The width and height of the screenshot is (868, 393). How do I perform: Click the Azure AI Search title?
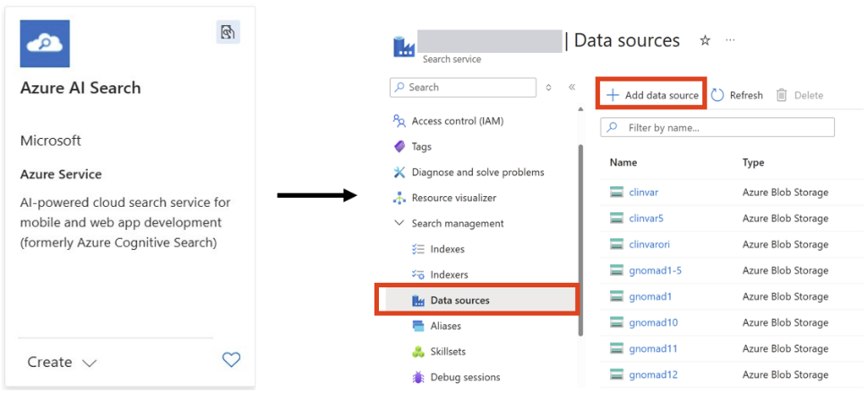click(x=81, y=88)
